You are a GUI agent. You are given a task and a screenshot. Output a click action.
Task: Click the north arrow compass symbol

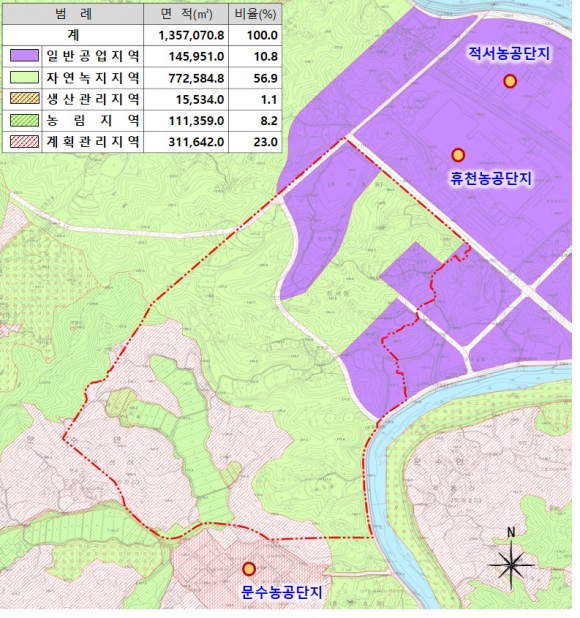pos(511,560)
